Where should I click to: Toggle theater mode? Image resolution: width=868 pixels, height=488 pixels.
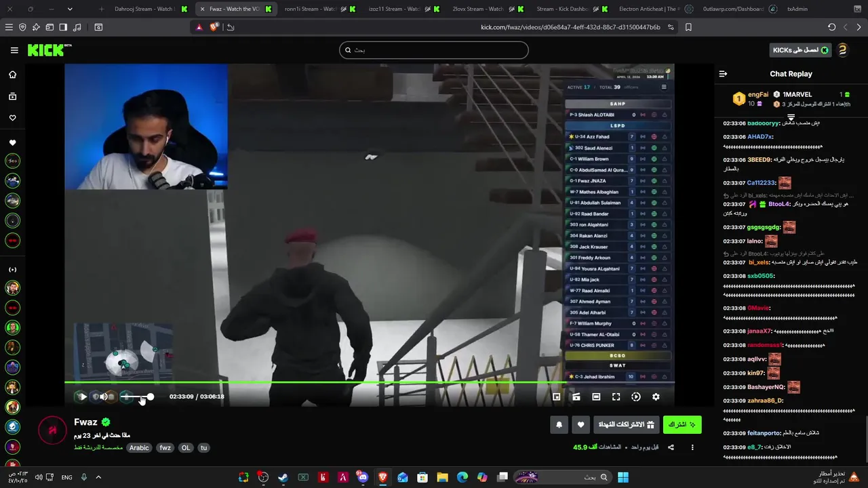coord(596,397)
